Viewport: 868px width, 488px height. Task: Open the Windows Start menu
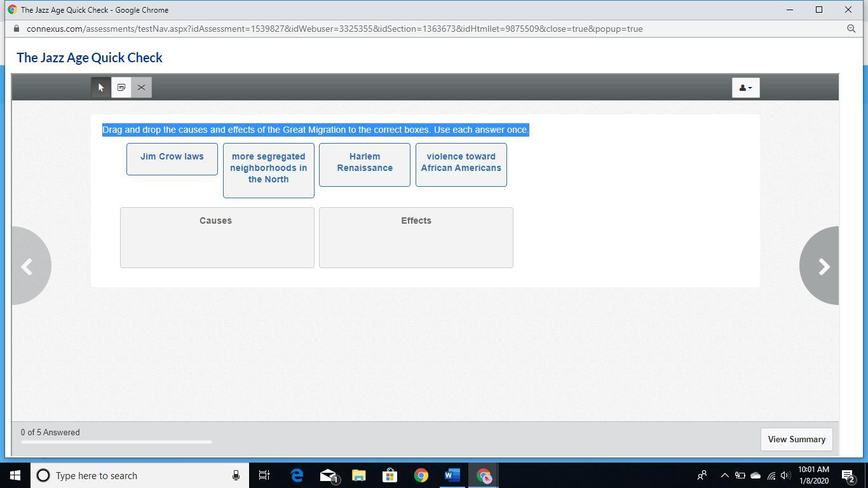coord(15,475)
